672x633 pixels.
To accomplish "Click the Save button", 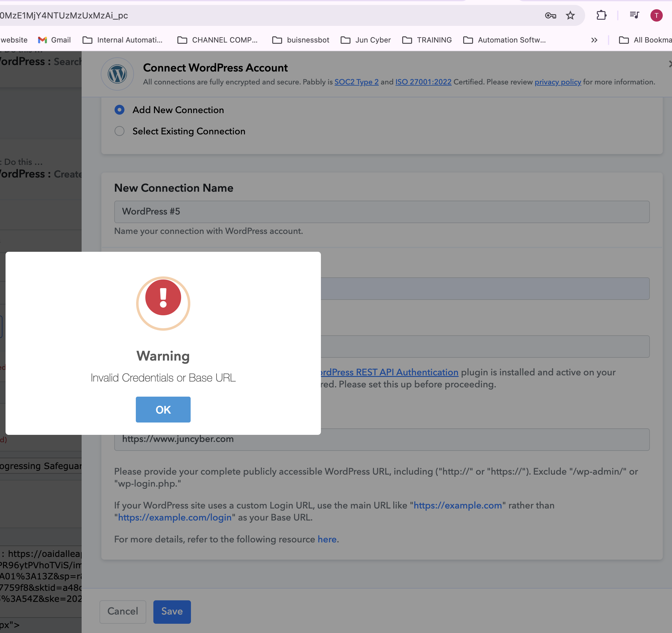I will click(x=172, y=611).
